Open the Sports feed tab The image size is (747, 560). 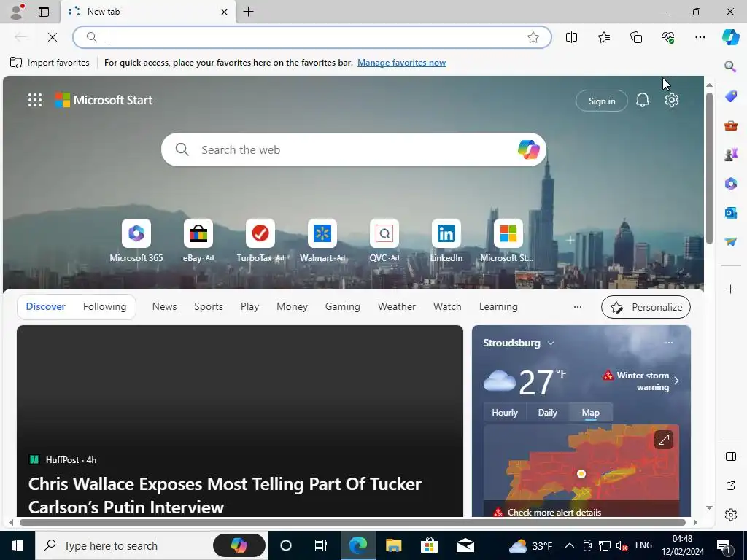tap(208, 307)
